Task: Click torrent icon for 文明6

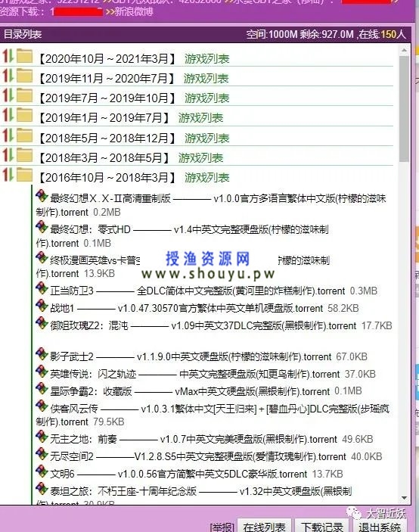Action: coord(42,471)
